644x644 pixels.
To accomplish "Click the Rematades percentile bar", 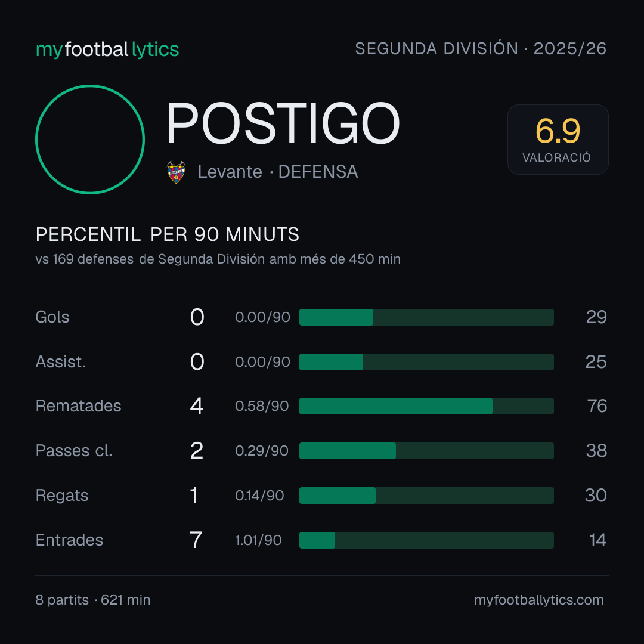I will coord(426,406).
